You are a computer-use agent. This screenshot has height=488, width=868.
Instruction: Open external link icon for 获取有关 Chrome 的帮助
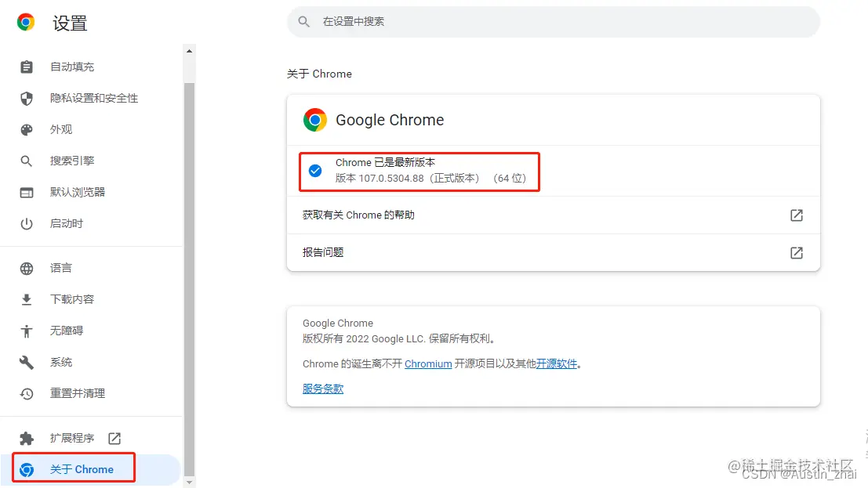[x=796, y=215]
